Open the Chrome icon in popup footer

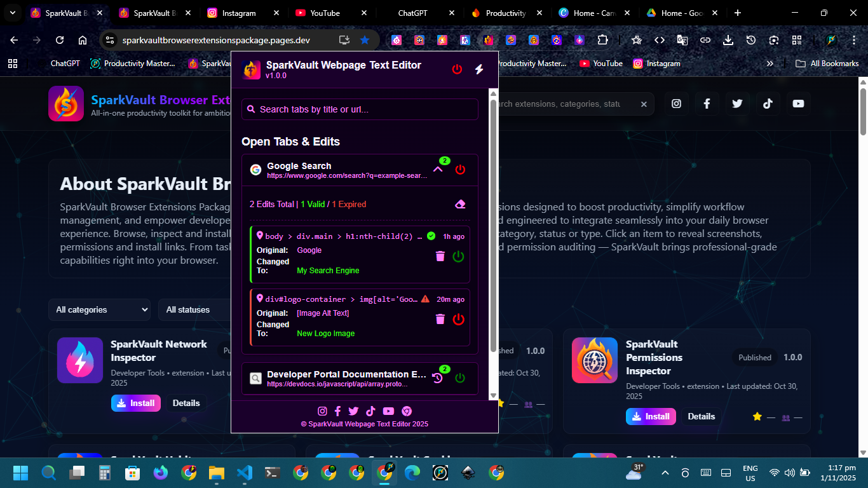pyautogui.click(x=407, y=411)
